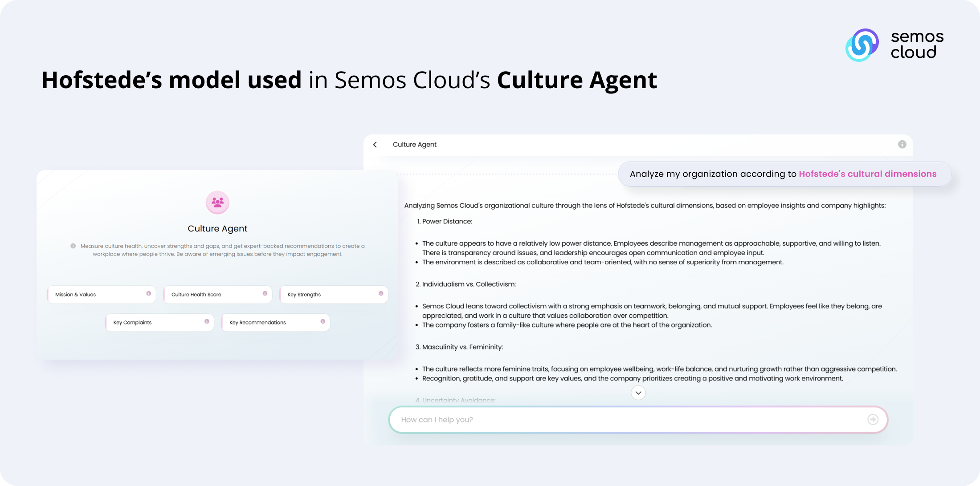Screen dimensions: 980x486
Task: Click the Culture Agent title in chat header
Action: click(414, 145)
